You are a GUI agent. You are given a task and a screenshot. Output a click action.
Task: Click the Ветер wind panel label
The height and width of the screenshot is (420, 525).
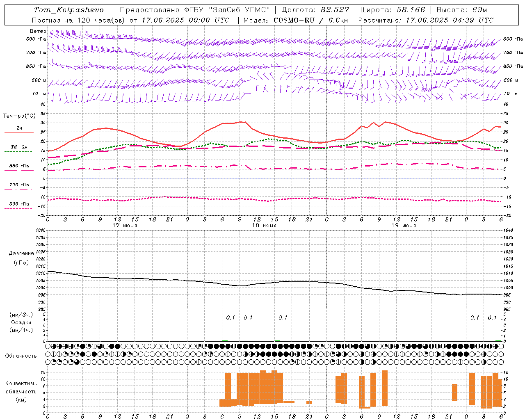click(38, 31)
